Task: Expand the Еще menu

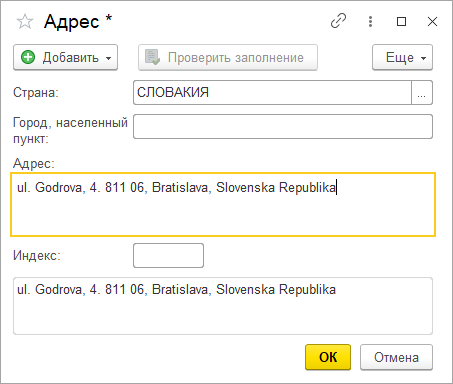Action: coord(402,57)
